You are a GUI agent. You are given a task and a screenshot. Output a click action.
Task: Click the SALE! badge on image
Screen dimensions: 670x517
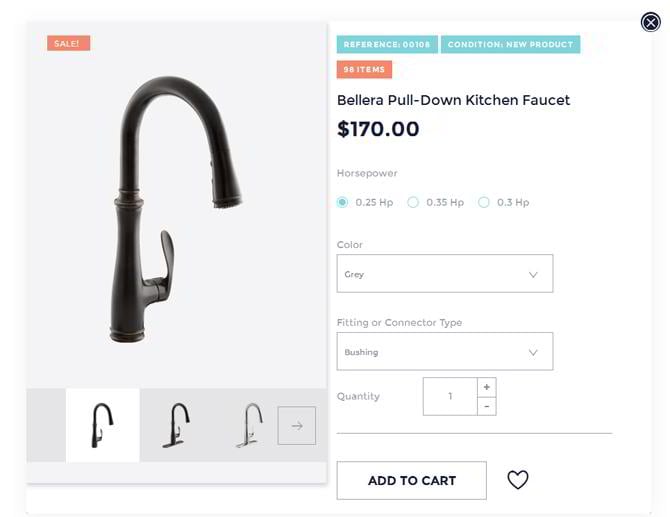click(x=68, y=43)
